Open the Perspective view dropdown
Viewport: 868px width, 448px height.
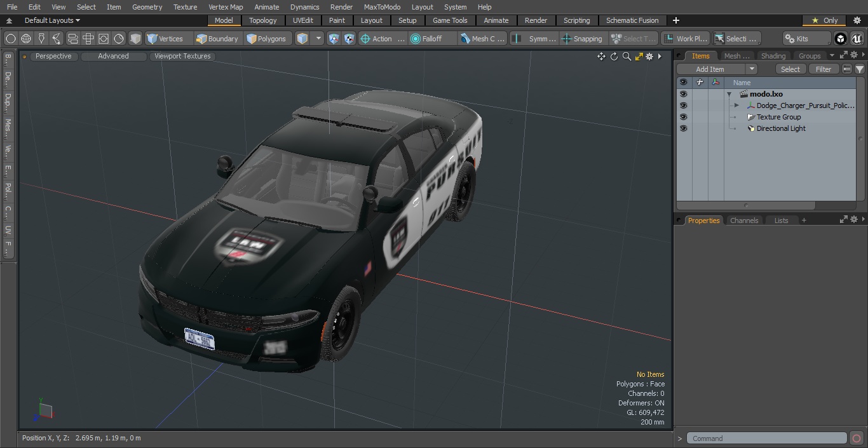point(53,56)
